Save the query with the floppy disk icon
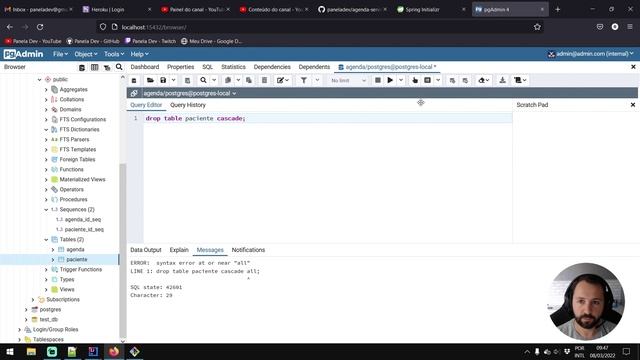The height and width of the screenshot is (360, 640). (163, 80)
